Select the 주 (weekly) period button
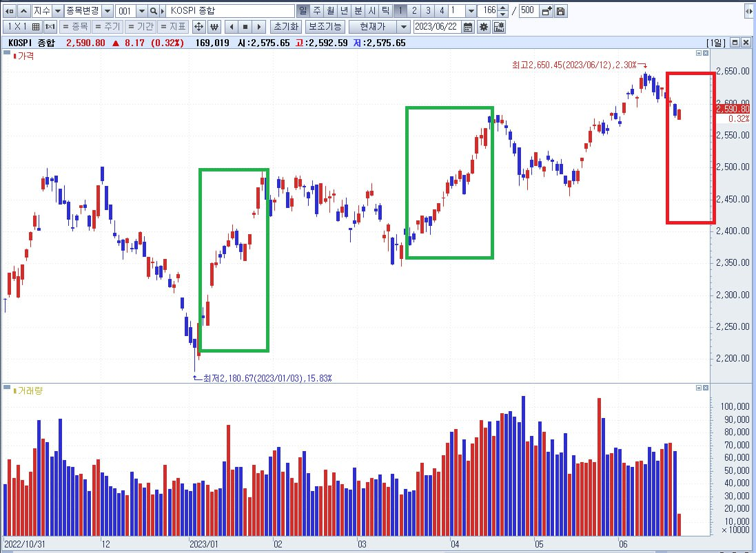The height and width of the screenshot is (553, 756). click(317, 10)
